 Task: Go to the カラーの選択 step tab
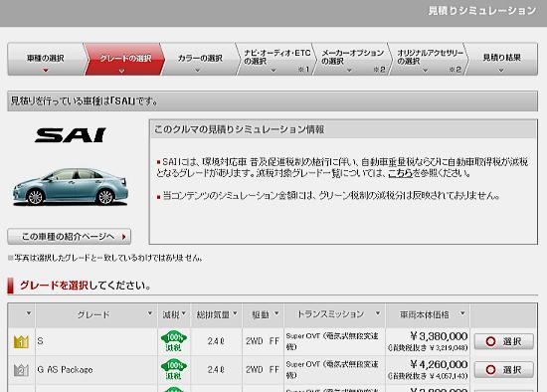click(x=200, y=59)
